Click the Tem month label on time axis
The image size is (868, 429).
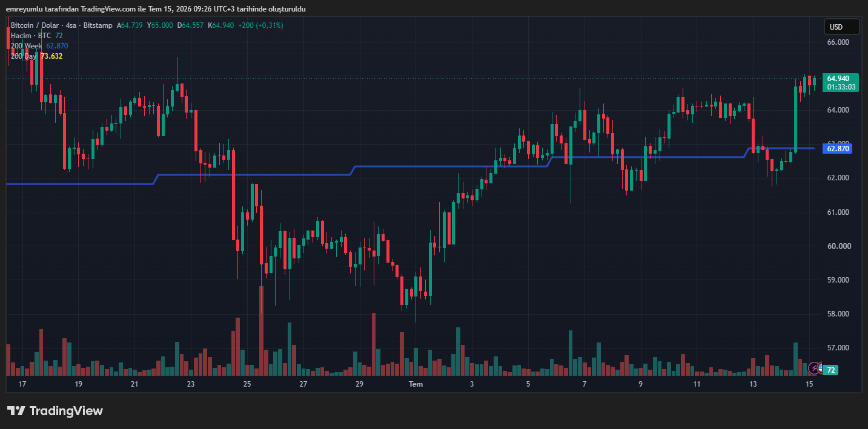416,384
